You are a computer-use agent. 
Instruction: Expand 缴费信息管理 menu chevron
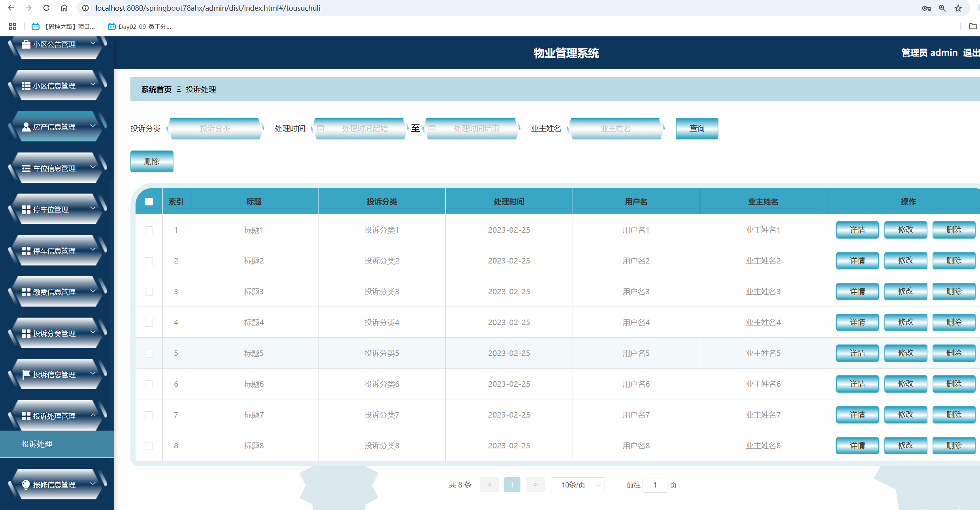[x=93, y=290]
